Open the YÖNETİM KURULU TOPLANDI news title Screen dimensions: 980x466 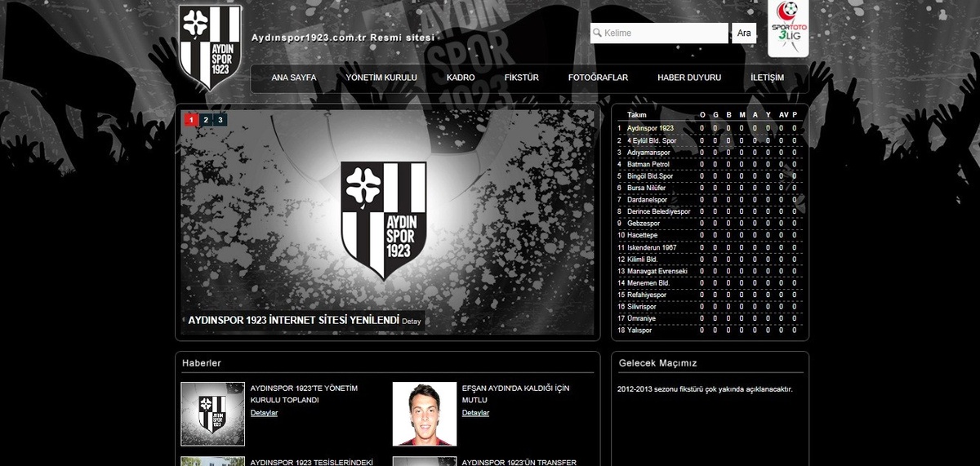[304, 395]
